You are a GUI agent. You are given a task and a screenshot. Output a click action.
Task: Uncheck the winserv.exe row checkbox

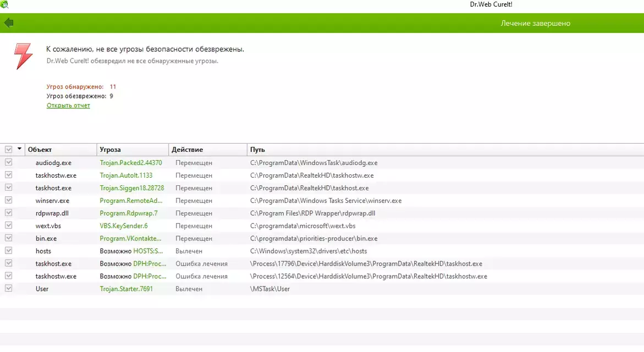8,200
